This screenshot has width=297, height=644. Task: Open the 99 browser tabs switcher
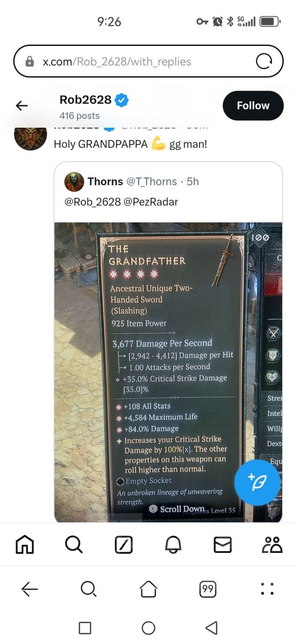pos(208,589)
